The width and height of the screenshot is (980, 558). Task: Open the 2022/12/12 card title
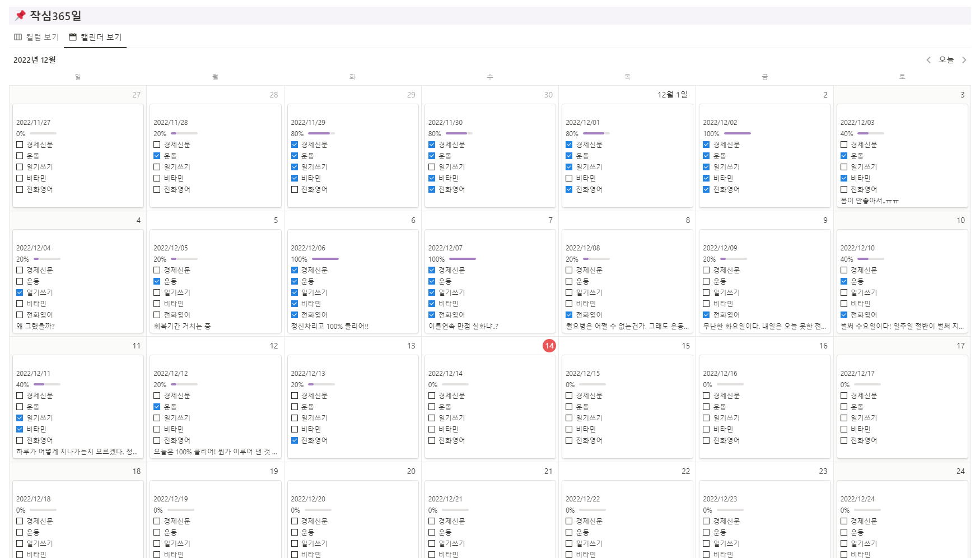click(x=171, y=373)
